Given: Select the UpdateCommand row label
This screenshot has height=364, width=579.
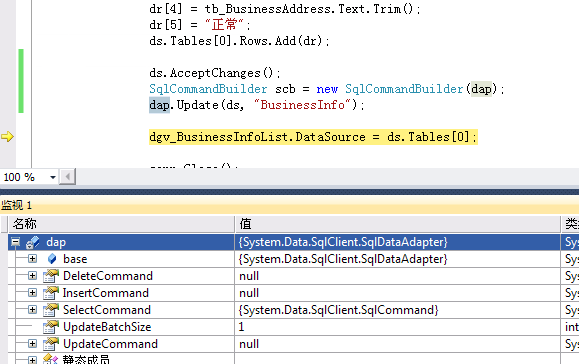Looking at the screenshot, I should click(x=110, y=344).
